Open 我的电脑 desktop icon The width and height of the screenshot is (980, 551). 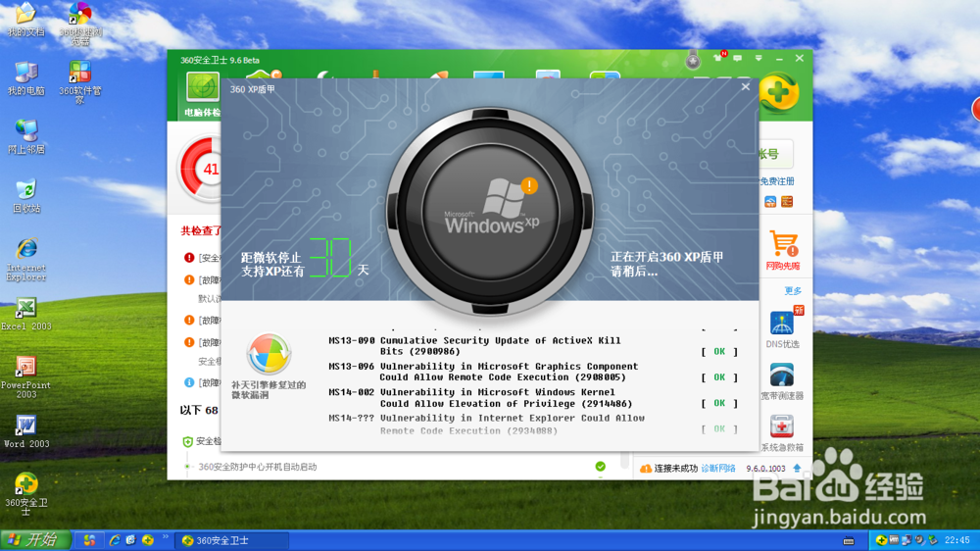25,78
